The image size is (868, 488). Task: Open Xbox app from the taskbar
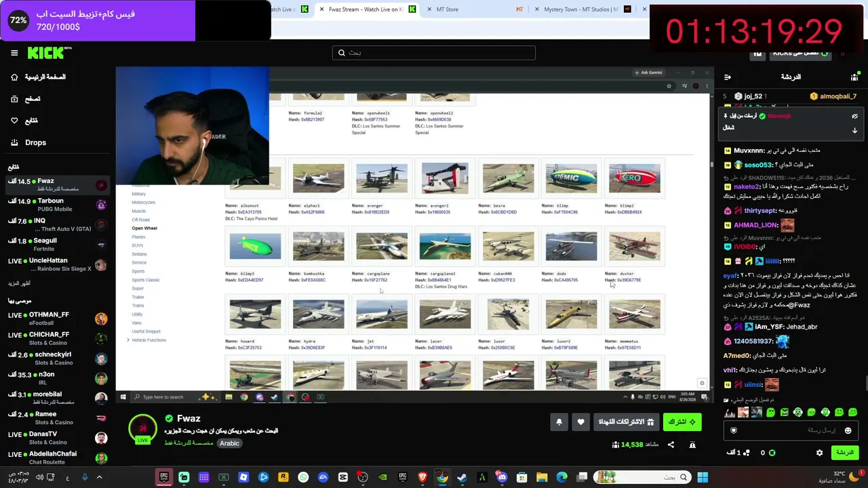tap(224, 477)
